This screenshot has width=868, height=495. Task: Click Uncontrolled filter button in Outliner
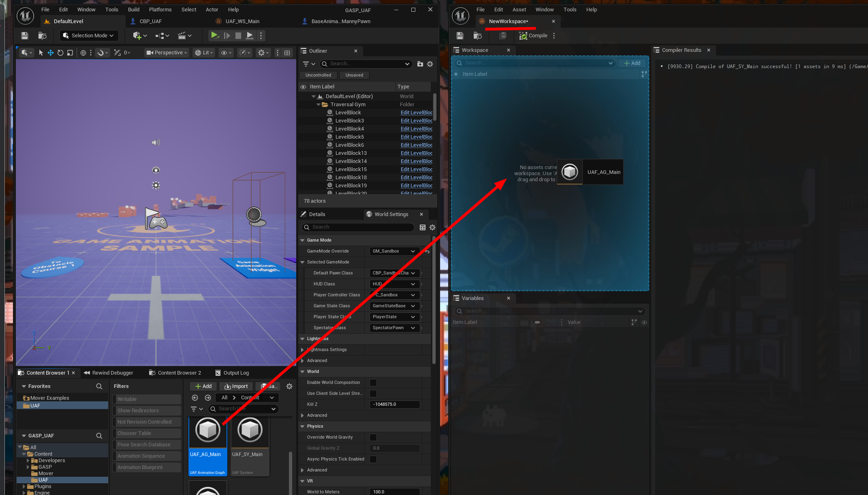318,75
